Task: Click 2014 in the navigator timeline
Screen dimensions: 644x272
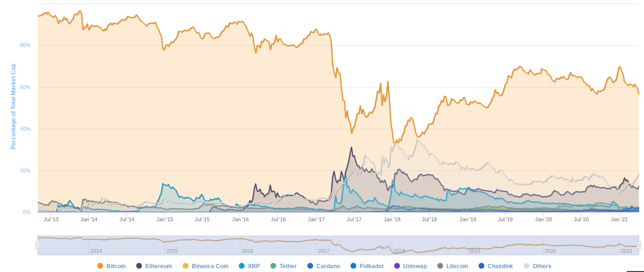Action: click(96, 251)
